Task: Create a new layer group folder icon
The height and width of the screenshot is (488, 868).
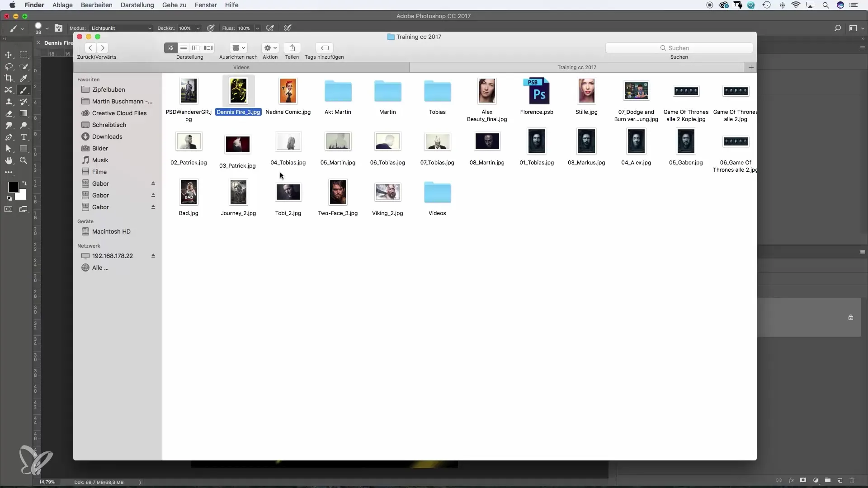Action: pyautogui.click(x=828, y=480)
